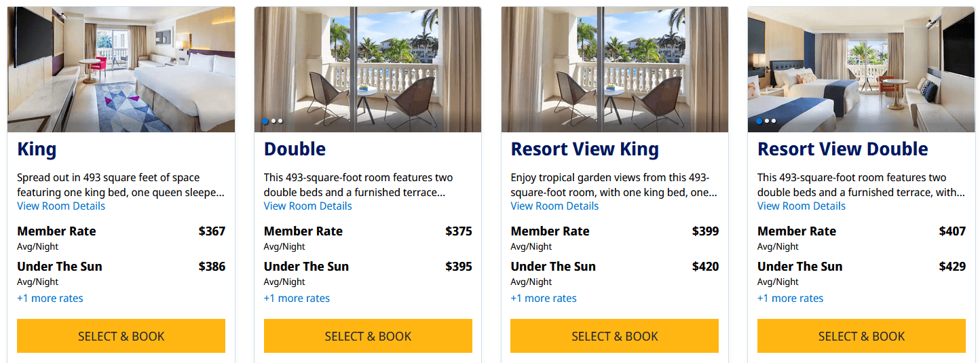The width and height of the screenshot is (980, 363).
Task: Expand +1 more rates for King room
Action: point(50,299)
